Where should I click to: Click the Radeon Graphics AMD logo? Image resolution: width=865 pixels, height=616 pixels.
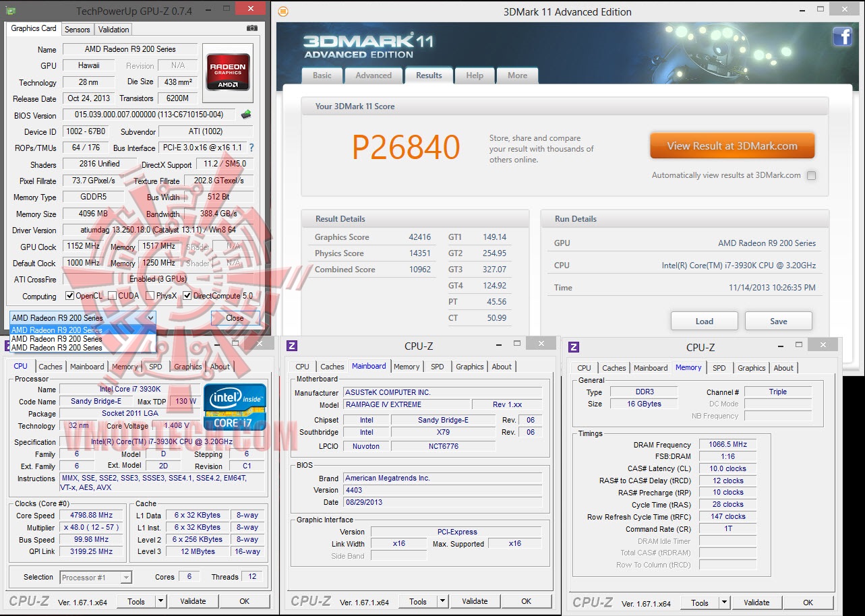pos(228,72)
